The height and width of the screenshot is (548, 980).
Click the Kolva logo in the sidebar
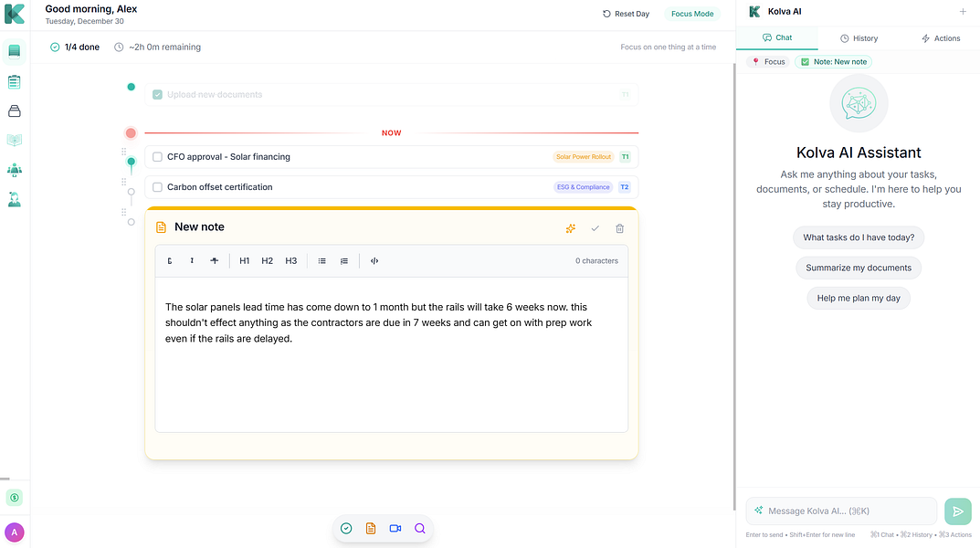click(15, 14)
